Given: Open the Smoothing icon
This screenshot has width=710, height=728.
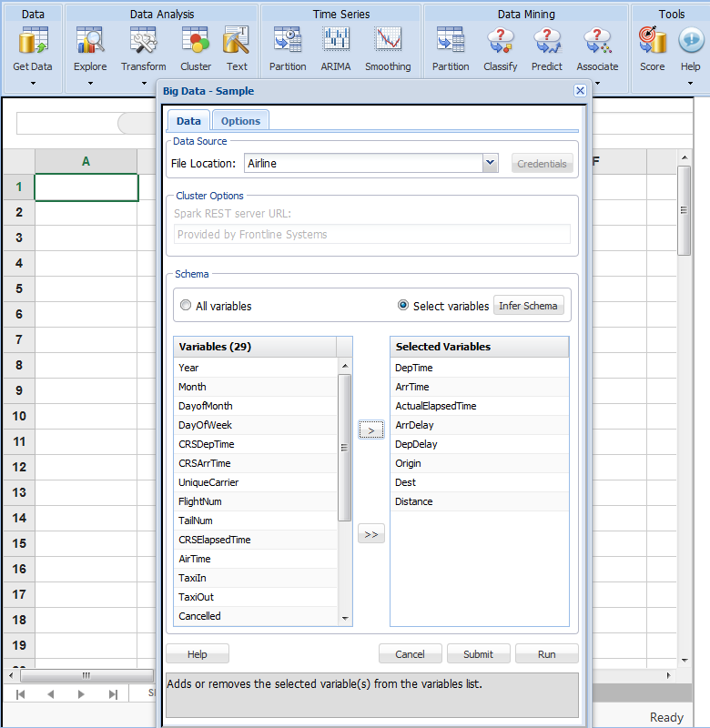Looking at the screenshot, I should coord(388,40).
